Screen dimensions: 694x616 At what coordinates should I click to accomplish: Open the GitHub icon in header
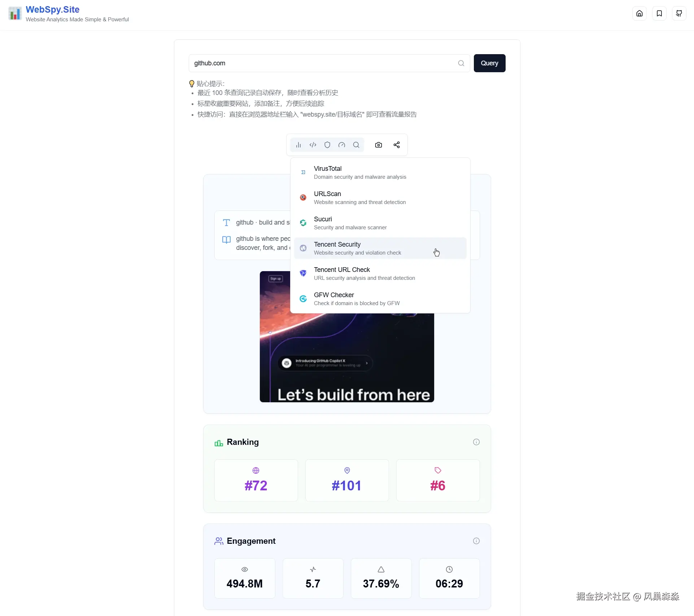679,13
